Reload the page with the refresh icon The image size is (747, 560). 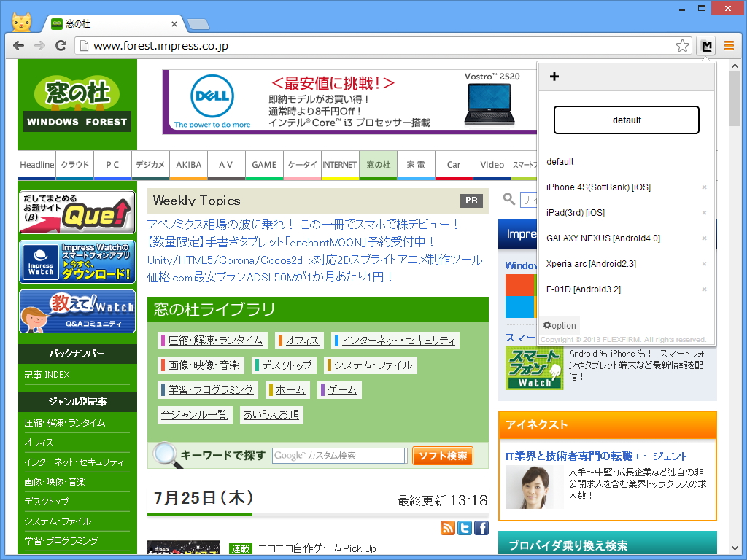click(61, 45)
